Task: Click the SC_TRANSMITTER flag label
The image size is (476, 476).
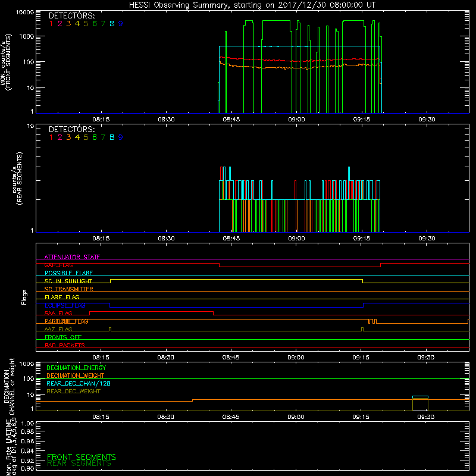Action: point(69,289)
